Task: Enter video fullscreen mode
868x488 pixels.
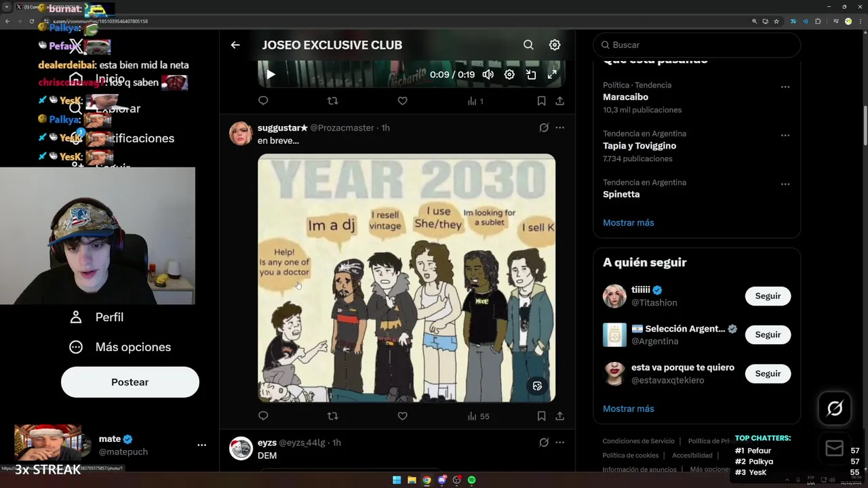Action: [x=552, y=75]
